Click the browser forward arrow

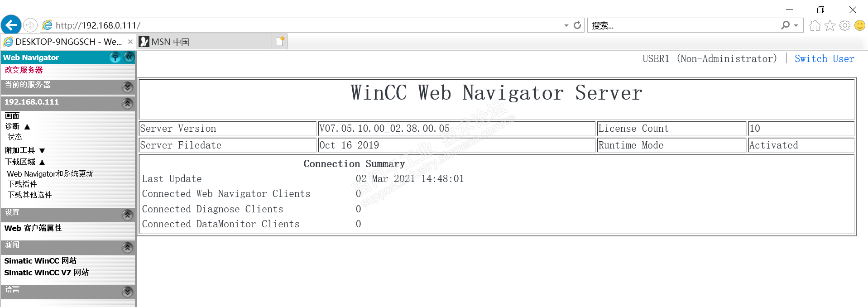tap(30, 25)
